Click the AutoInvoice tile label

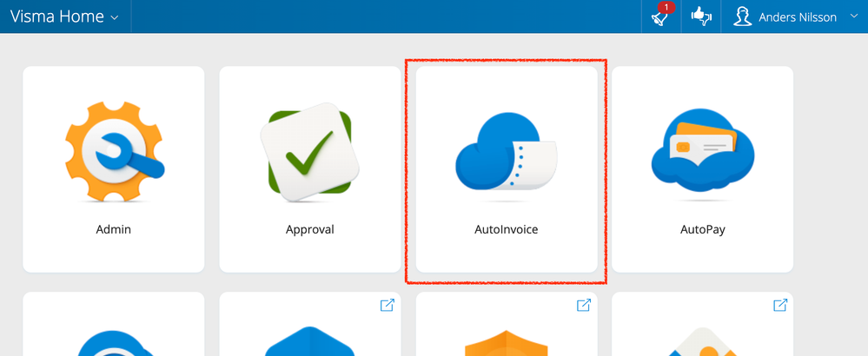pyautogui.click(x=506, y=229)
